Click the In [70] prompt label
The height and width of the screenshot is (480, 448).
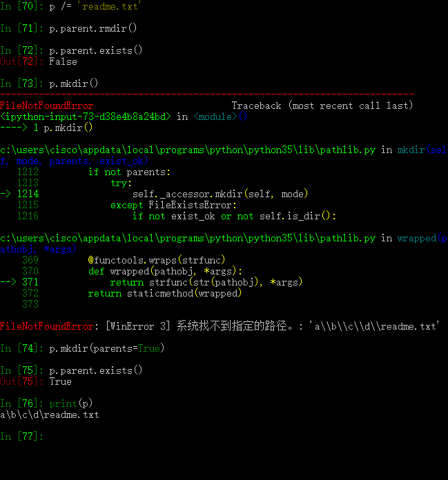[21, 6]
